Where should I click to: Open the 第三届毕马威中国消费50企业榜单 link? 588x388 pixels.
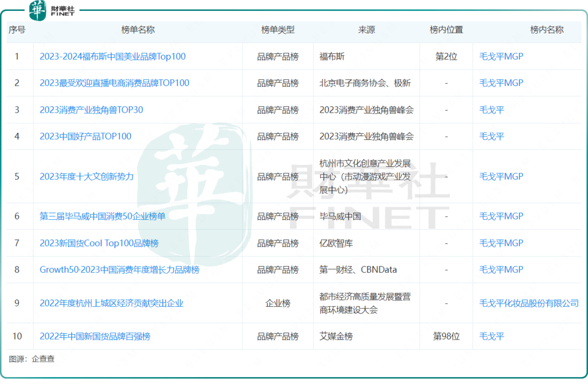click(x=102, y=217)
